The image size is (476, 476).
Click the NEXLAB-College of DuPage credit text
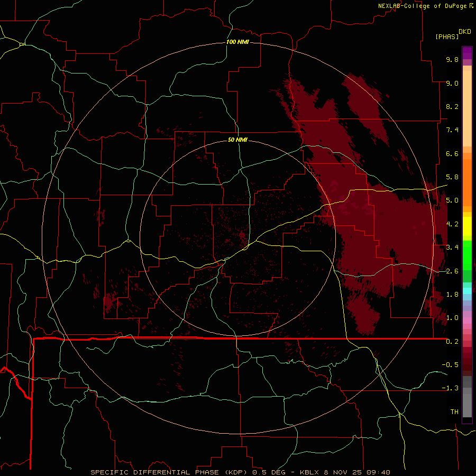tap(423, 6)
